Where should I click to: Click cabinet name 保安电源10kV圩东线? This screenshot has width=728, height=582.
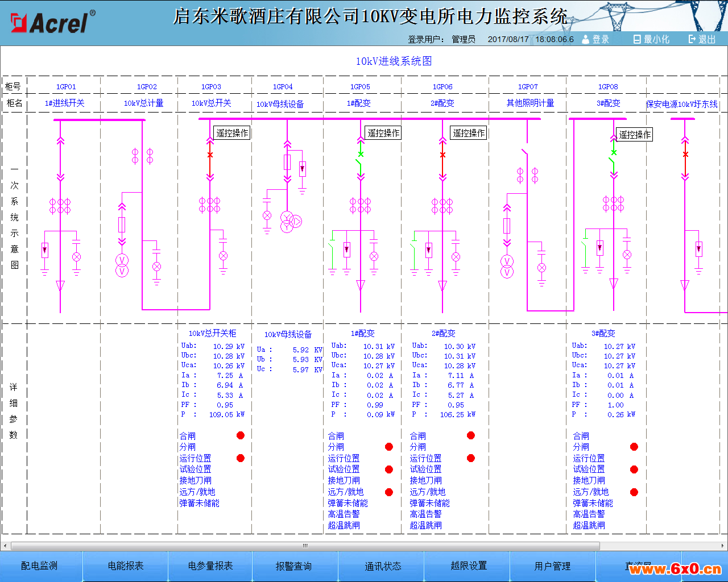coord(682,104)
